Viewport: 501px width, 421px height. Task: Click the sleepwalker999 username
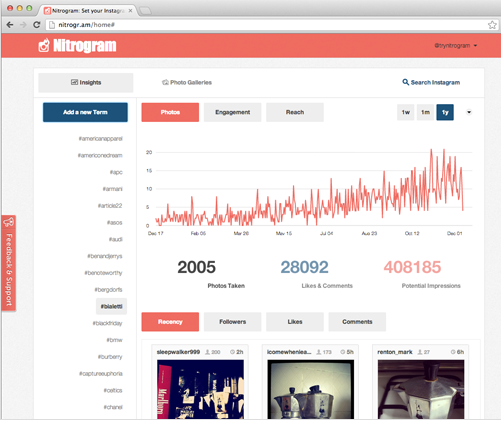(x=178, y=352)
